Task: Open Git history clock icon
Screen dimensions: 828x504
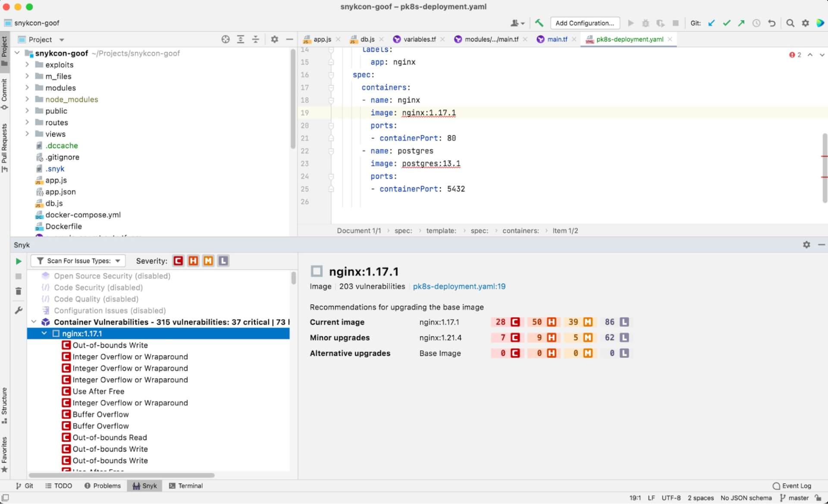Action: (756, 23)
